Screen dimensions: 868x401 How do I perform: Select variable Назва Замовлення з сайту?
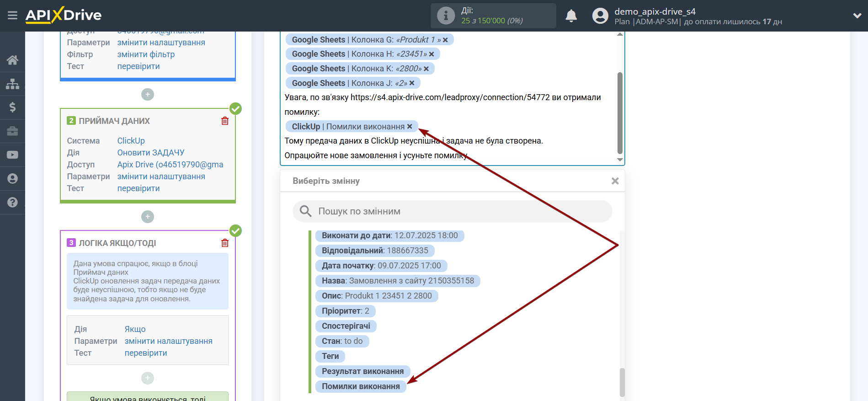398,281
